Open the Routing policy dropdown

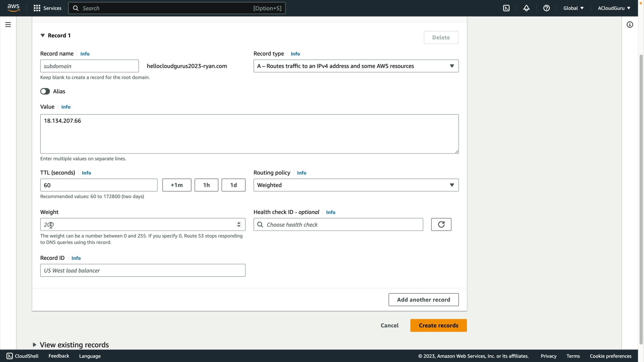[x=356, y=185]
